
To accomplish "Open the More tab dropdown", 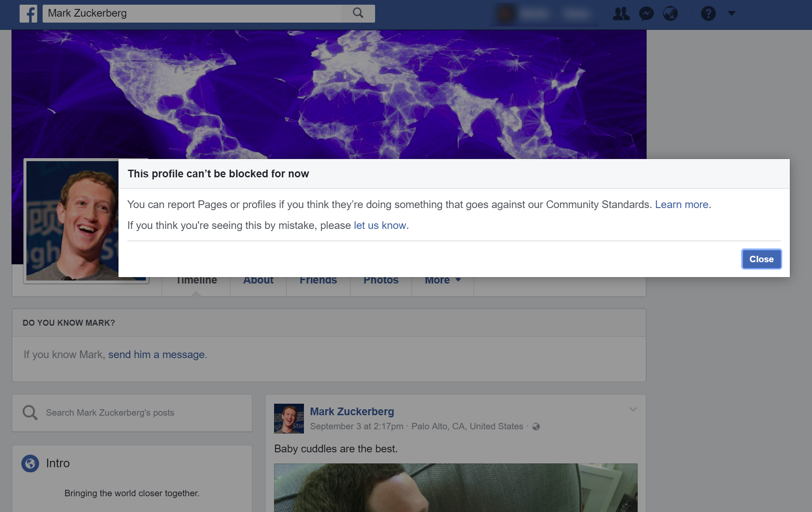I will coord(442,281).
